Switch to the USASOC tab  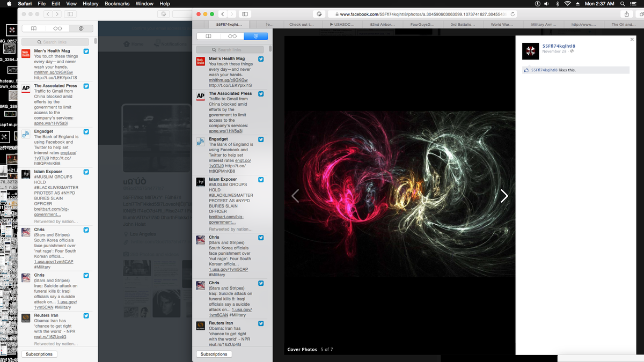coord(342,25)
